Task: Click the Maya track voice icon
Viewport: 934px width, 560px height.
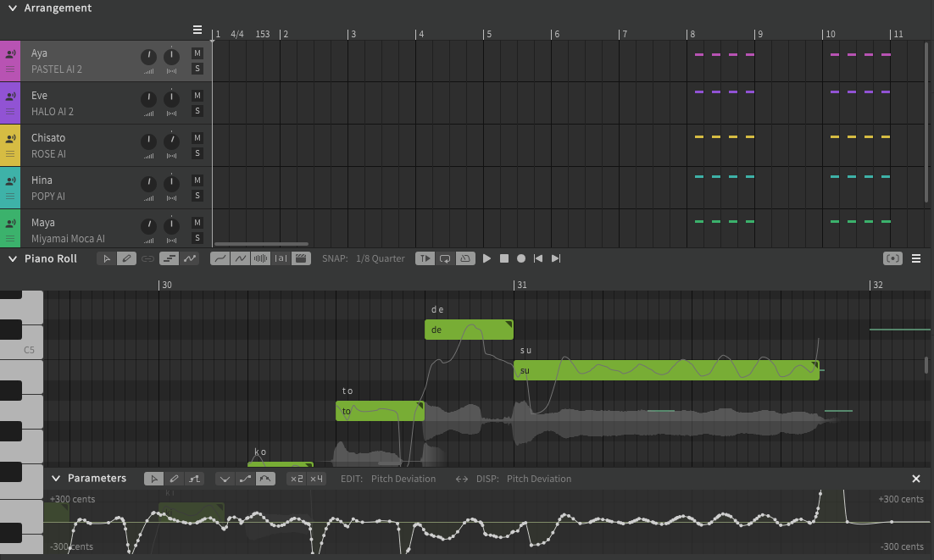Action: click(x=10, y=223)
